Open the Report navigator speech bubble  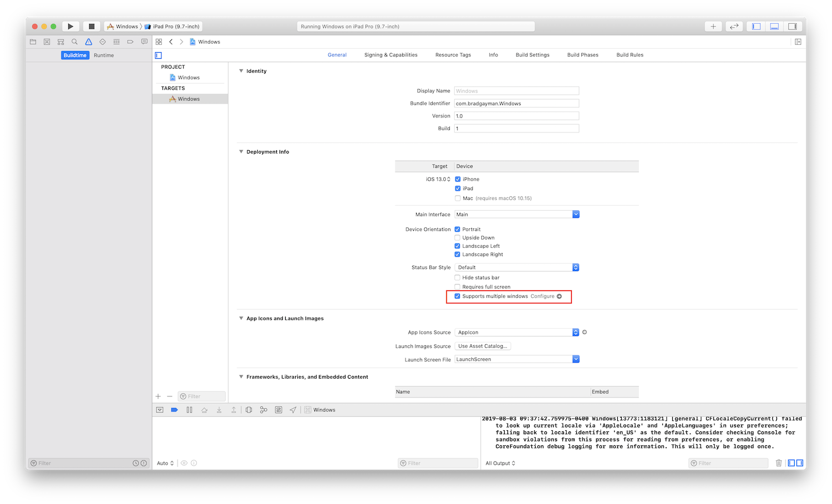tap(144, 42)
